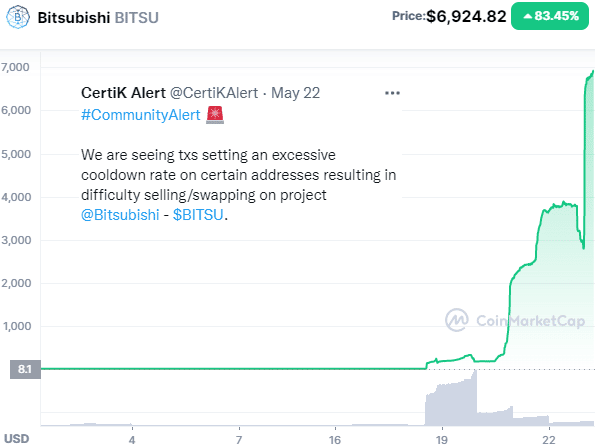The width and height of the screenshot is (596, 447).
Task: Open the tweet's three-dot more menu
Action: (x=392, y=93)
